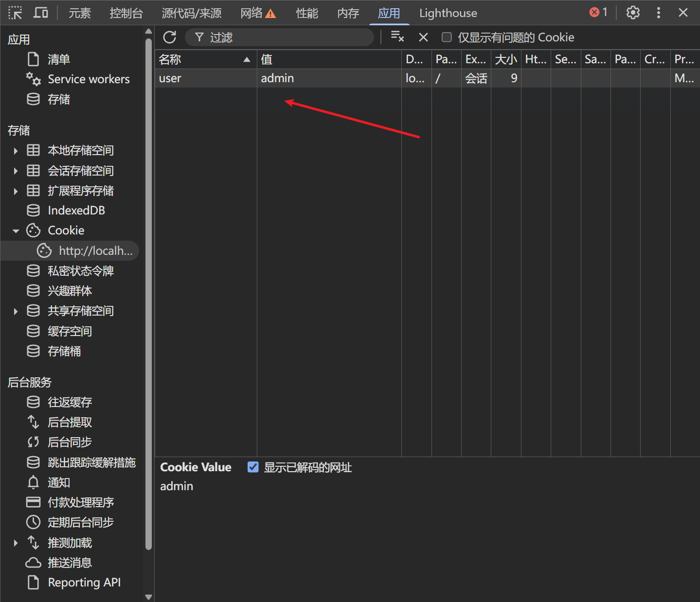Click the sidebar scrollbar down arrow
The height and width of the screenshot is (602, 700).
pyautogui.click(x=149, y=597)
